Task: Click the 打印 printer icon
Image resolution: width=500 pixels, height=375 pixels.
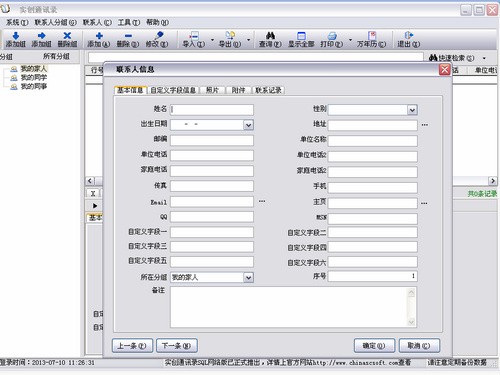Action: (x=332, y=35)
